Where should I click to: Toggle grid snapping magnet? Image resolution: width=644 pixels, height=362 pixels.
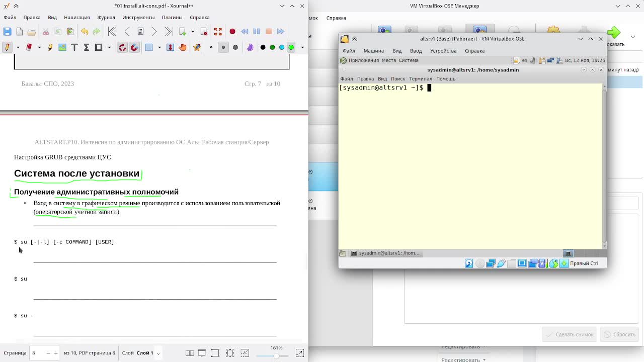tap(134, 47)
